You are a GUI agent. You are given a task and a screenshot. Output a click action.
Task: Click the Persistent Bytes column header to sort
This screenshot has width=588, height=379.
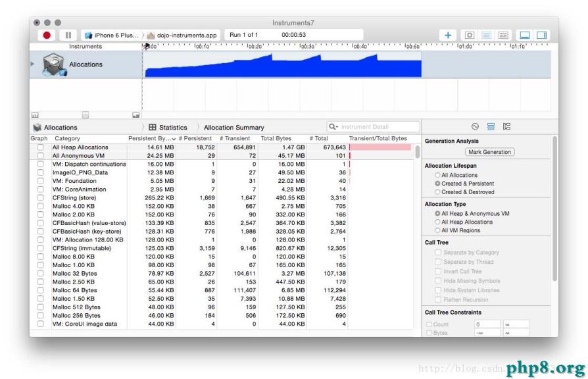tap(151, 138)
